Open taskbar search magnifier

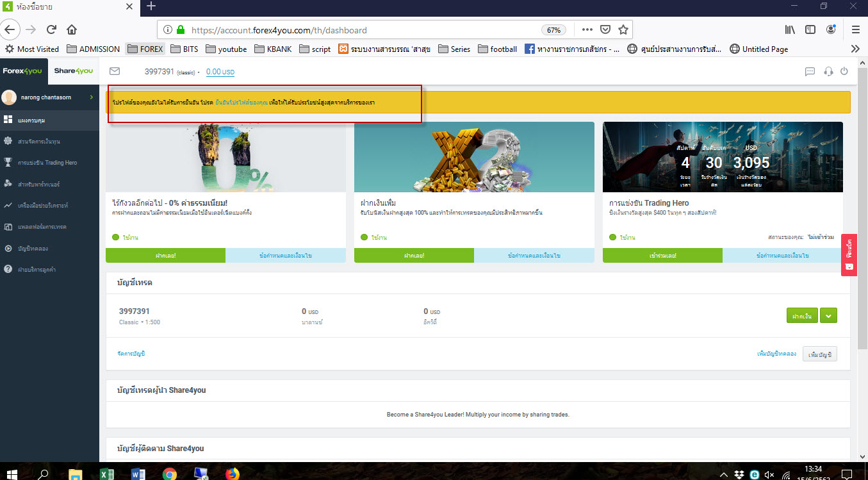[x=44, y=474]
